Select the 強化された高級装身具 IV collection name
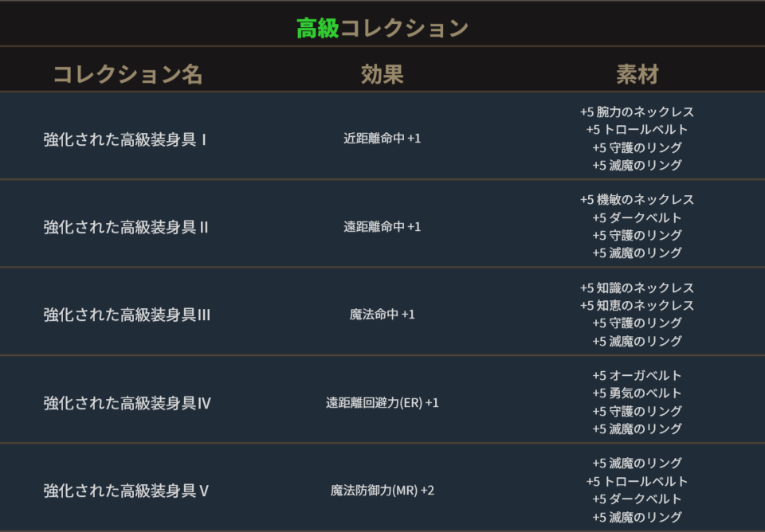765x532 pixels. click(127, 403)
